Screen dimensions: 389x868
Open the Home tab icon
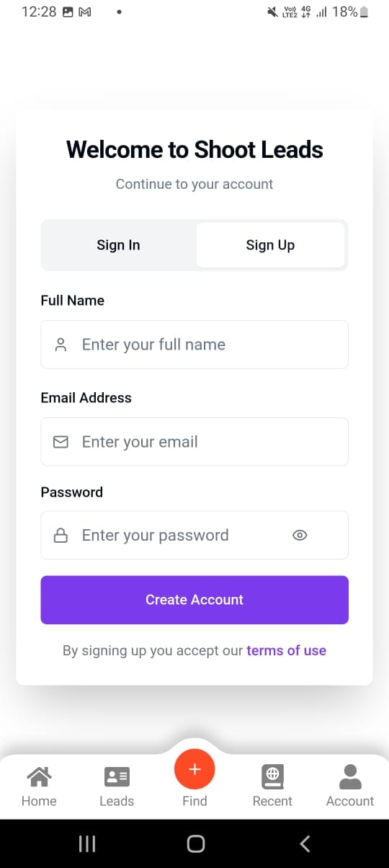click(x=39, y=776)
